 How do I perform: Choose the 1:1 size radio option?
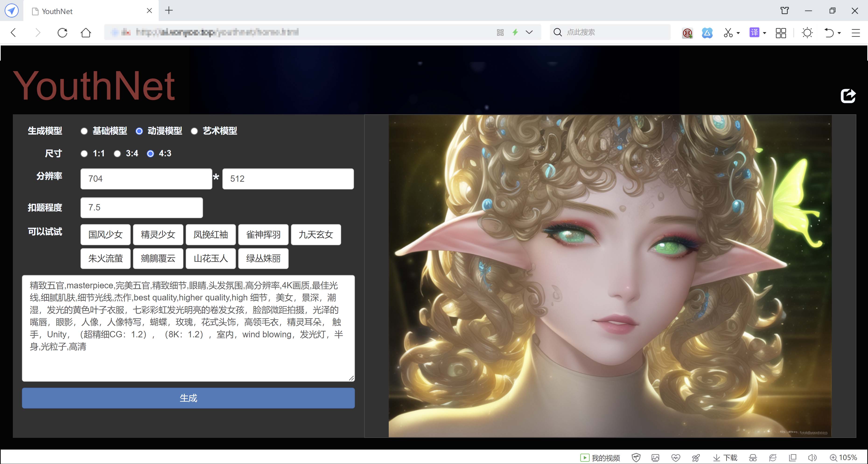(84, 154)
